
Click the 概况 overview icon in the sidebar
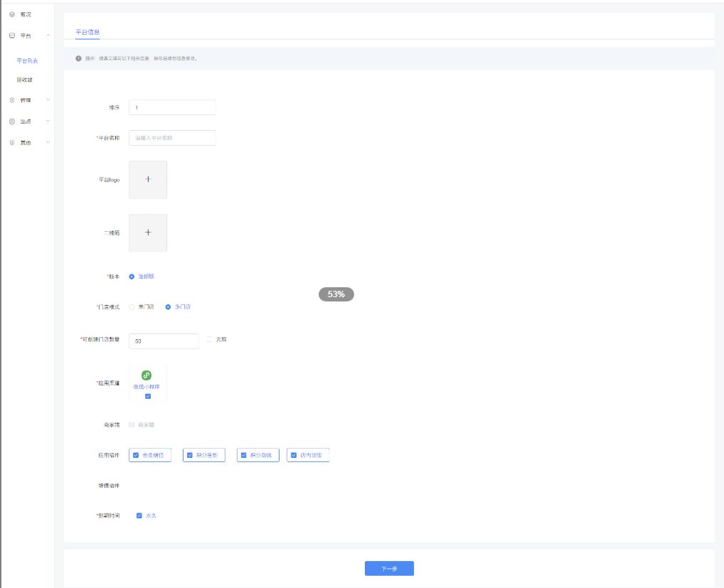tap(12, 14)
